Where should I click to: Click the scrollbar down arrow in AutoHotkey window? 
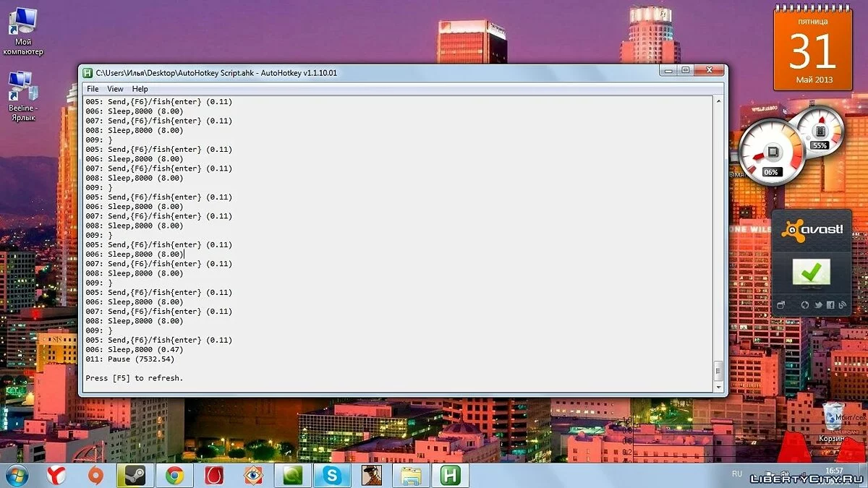pyautogui.click(x=718, y=387)
